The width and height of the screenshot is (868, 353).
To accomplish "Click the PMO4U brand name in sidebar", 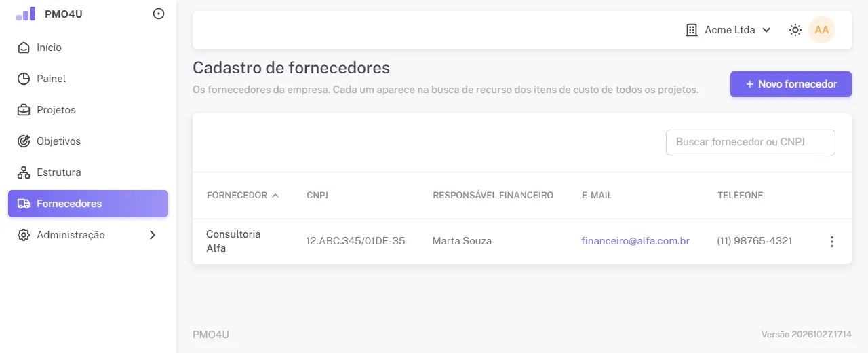I will pyautogui.click(x=64, y=14).
